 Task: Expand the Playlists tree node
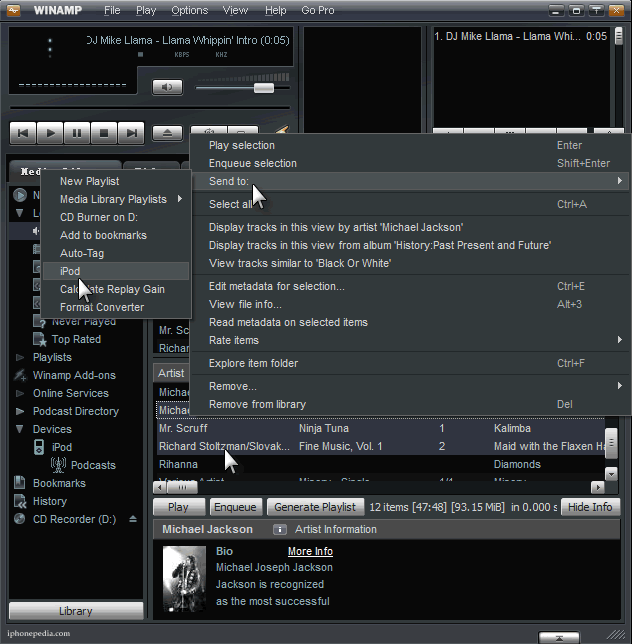pos(21,357)
